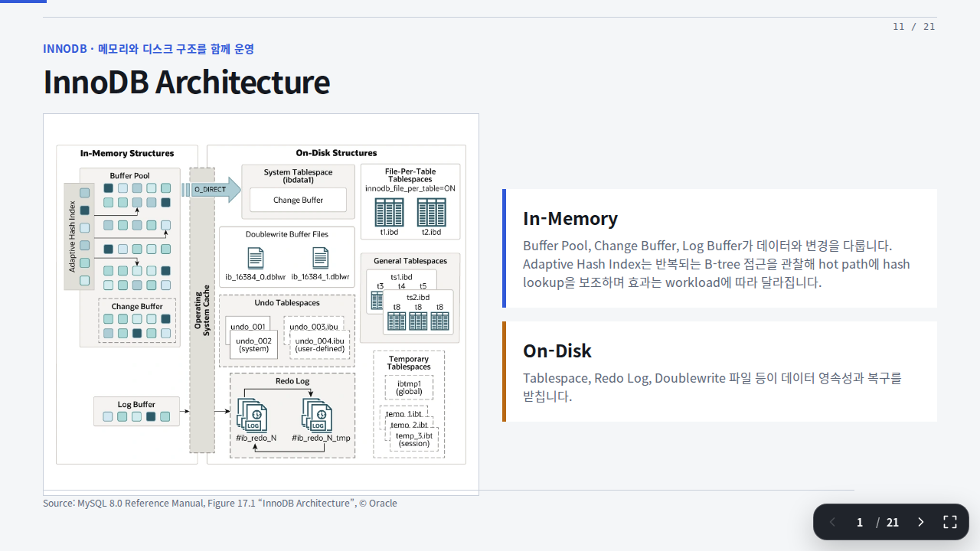
Task: Click the Operating System Cache vertical bar
Action: click(x=202, y=310)
